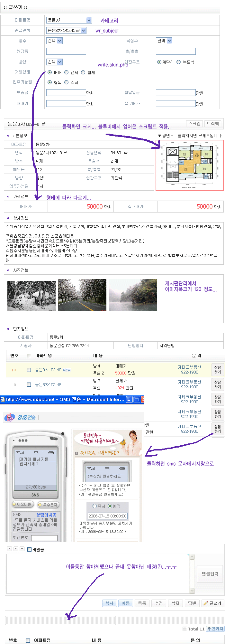Screen dimensions: 225x644
Task: Focus the 월납입금 input field
Action: coord(176,93)
